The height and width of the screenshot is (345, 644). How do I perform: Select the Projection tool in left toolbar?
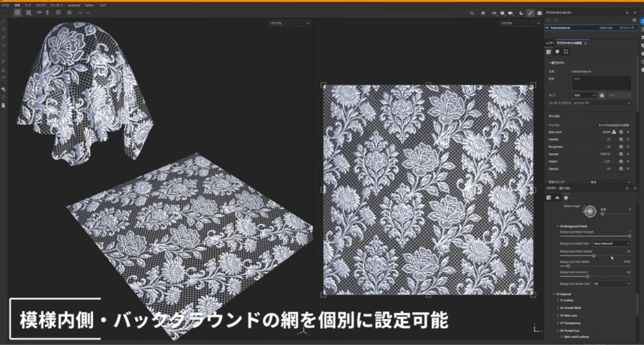pos(3,37)
